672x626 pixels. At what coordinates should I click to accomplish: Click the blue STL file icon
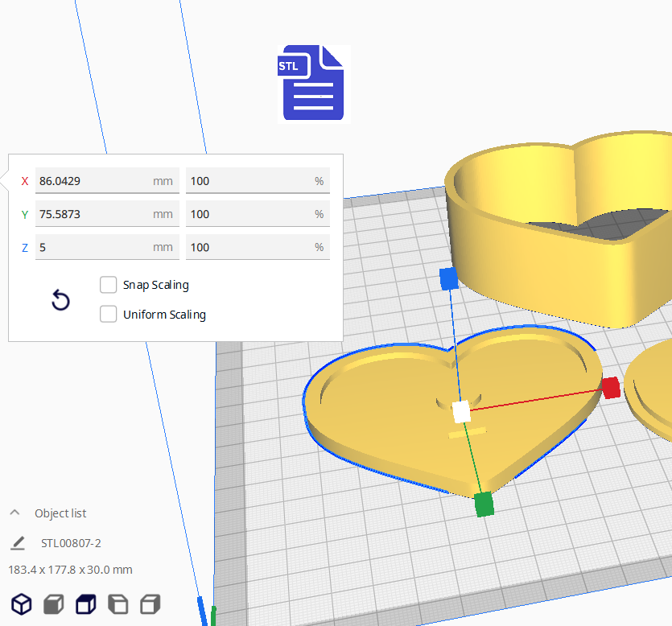[x=314, y=84]
